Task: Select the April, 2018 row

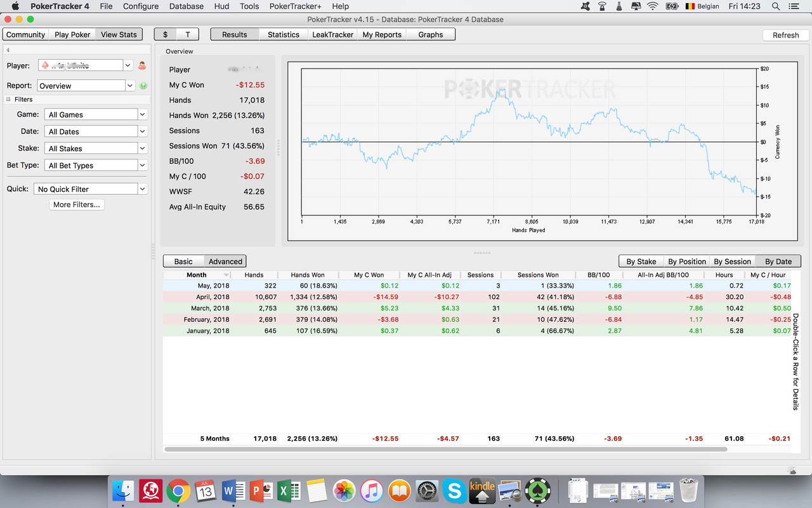Action: point(478,297)
